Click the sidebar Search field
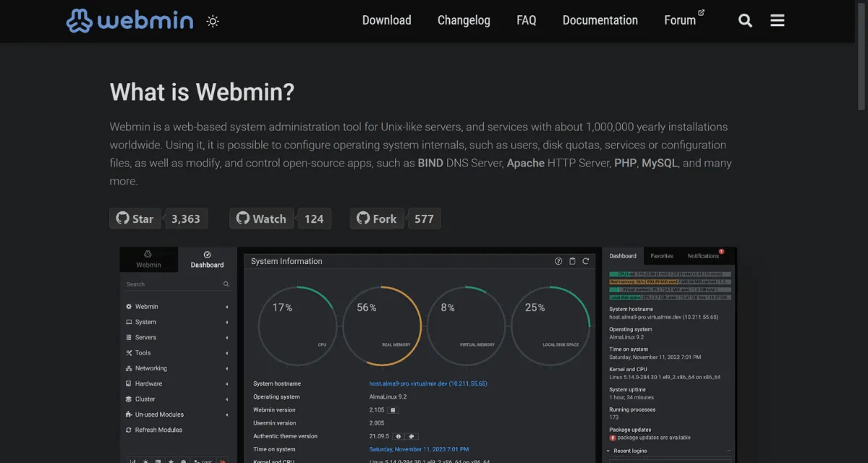 [178, 284]
